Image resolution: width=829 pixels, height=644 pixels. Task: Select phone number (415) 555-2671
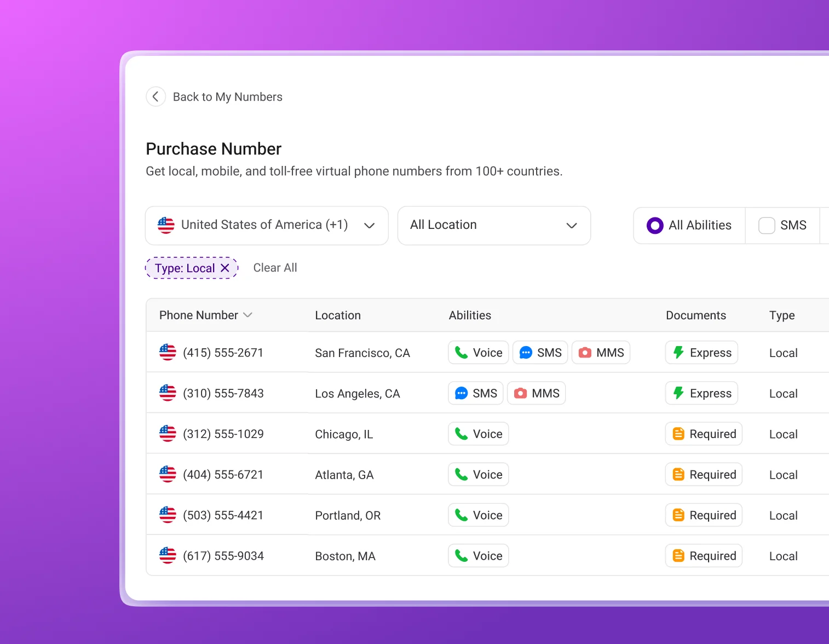click(223, 353)
